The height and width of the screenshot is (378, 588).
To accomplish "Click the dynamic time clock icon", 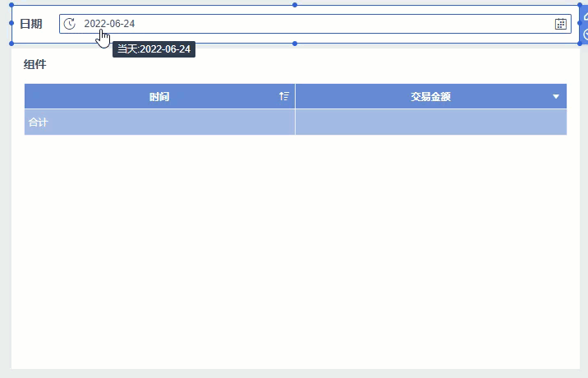I will [x=69, y=24].
